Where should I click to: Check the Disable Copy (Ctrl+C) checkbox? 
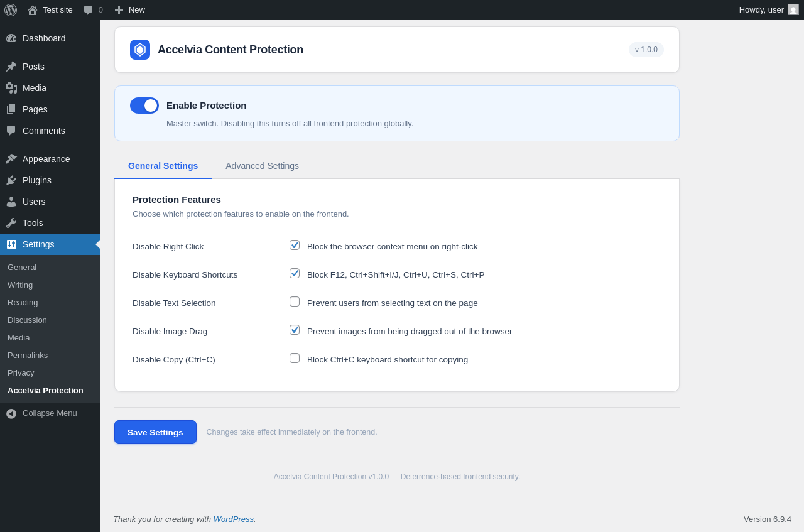pos(295,358)
